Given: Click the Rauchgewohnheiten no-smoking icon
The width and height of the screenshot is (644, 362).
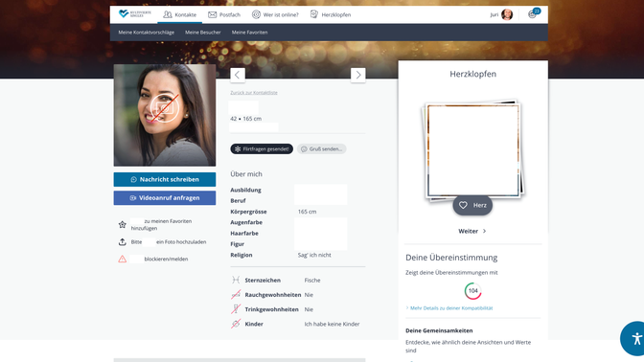Looking at the screenshot, I should [x=236, y=295].
